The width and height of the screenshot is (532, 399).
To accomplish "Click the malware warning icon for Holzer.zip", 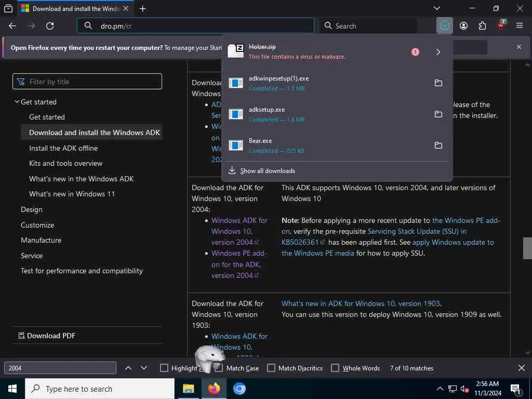I will click(415, 52).
